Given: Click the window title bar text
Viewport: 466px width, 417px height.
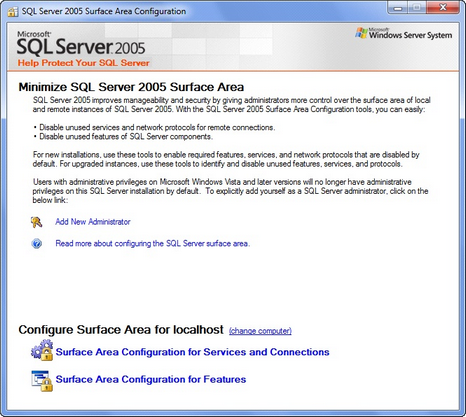Looking at the screenshot, I should point(104,11).
